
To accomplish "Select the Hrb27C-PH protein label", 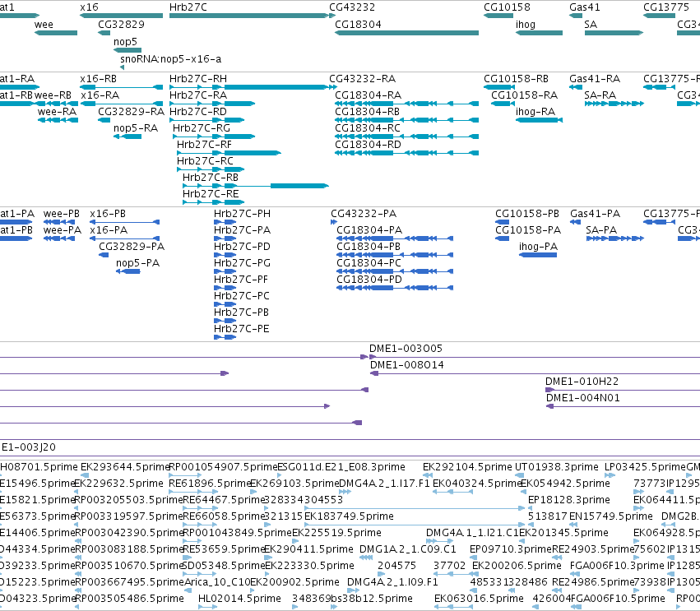I will click(x=242, y=214).
